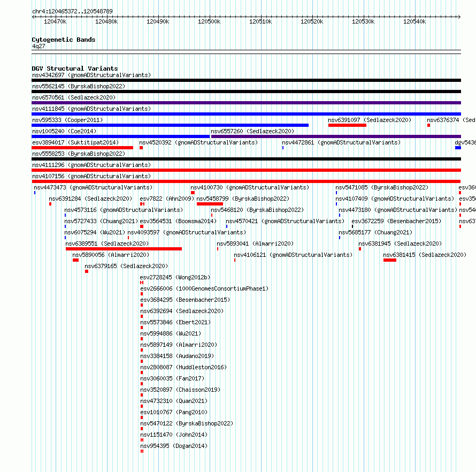Open variant esv2666006 (1000GenomesConsortiumPhase1)
Screen dimensions: 476x472
point(204,288)
